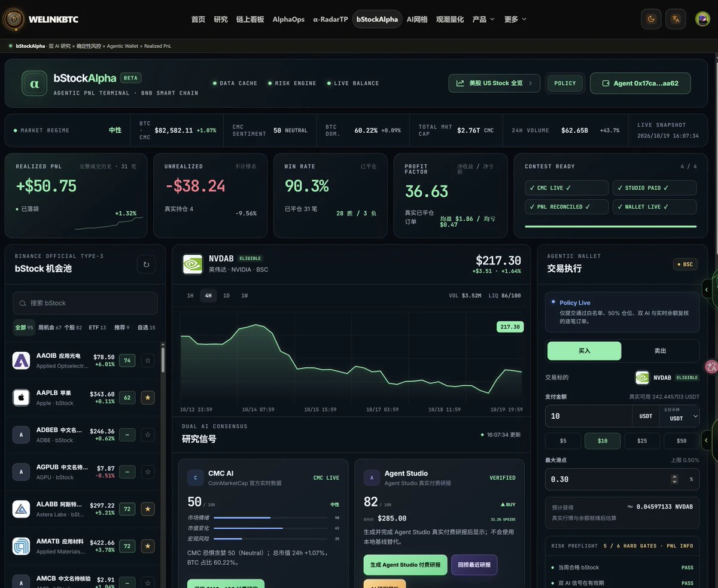
Task: Switch the order side to 卖出
Action: (660, 351)
